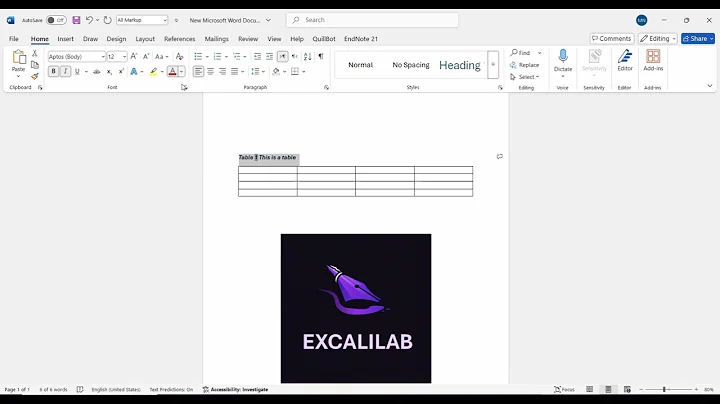Apply the red font color

(173, 72)
